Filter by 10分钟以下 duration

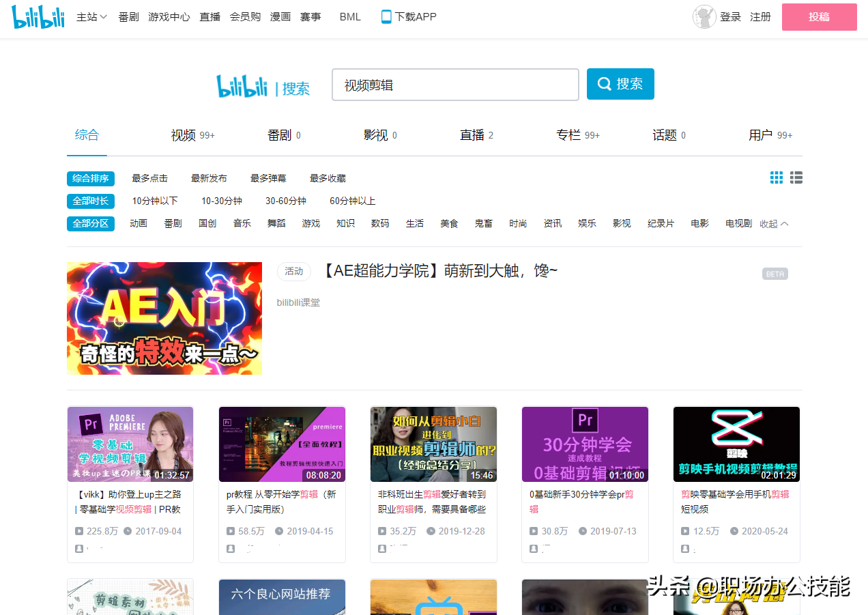[x=155, y=201]
